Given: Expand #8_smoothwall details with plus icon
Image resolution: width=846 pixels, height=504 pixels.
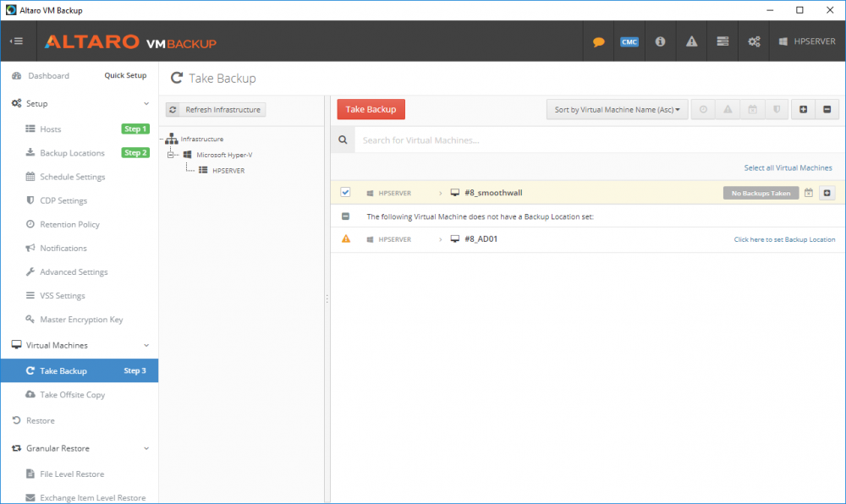Looking at the screenshot, I should pos(827,193).
